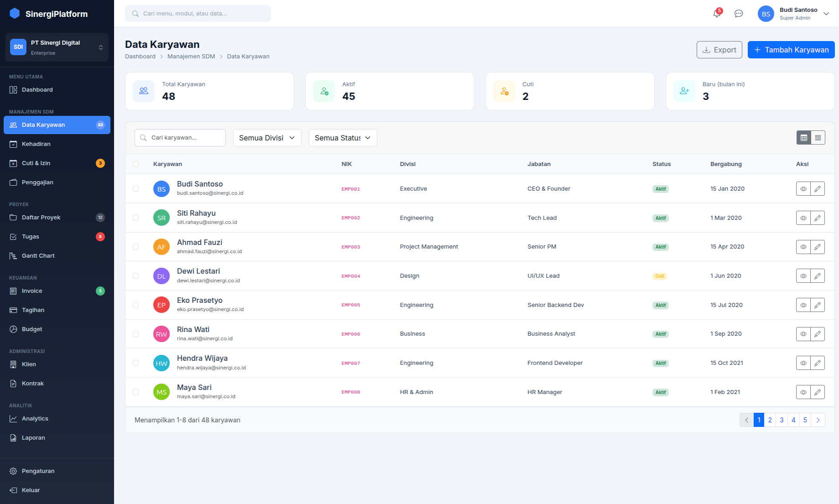View Dewi Lestari's details via eye icon

(x=803, y=276)
